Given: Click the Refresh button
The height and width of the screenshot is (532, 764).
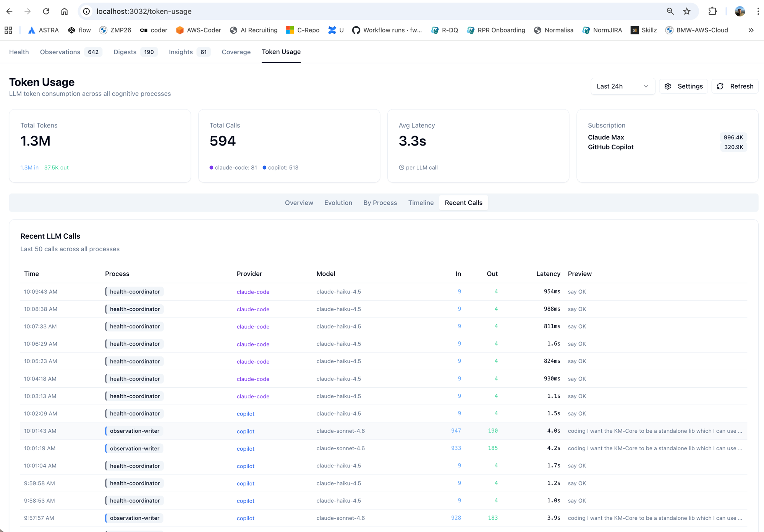Looking at the screenshot, I should pos(735,86).
